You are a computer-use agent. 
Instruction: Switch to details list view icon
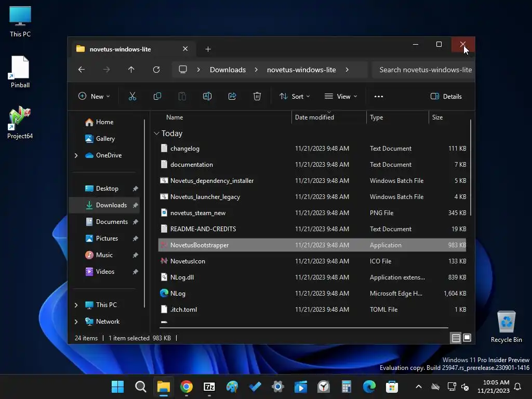456,338
